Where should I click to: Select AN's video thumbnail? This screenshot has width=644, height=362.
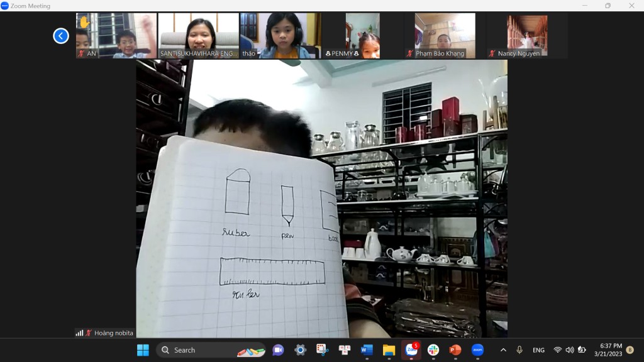(116, 36)
